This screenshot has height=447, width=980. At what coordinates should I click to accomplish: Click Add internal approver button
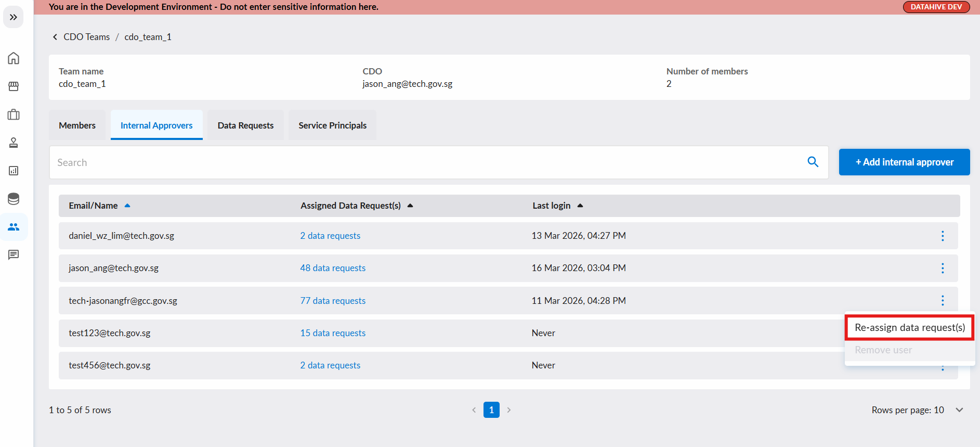point(904,162)
